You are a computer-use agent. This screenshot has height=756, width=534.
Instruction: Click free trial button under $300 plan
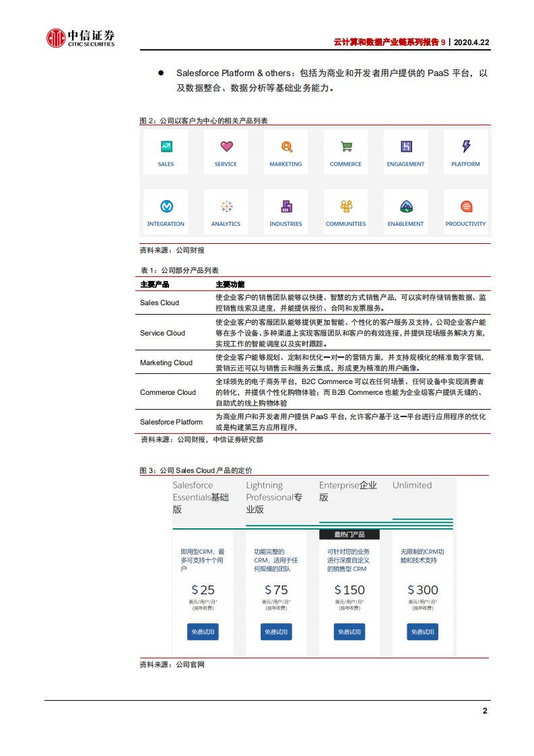pyautogui.click(x=423, y=632)
